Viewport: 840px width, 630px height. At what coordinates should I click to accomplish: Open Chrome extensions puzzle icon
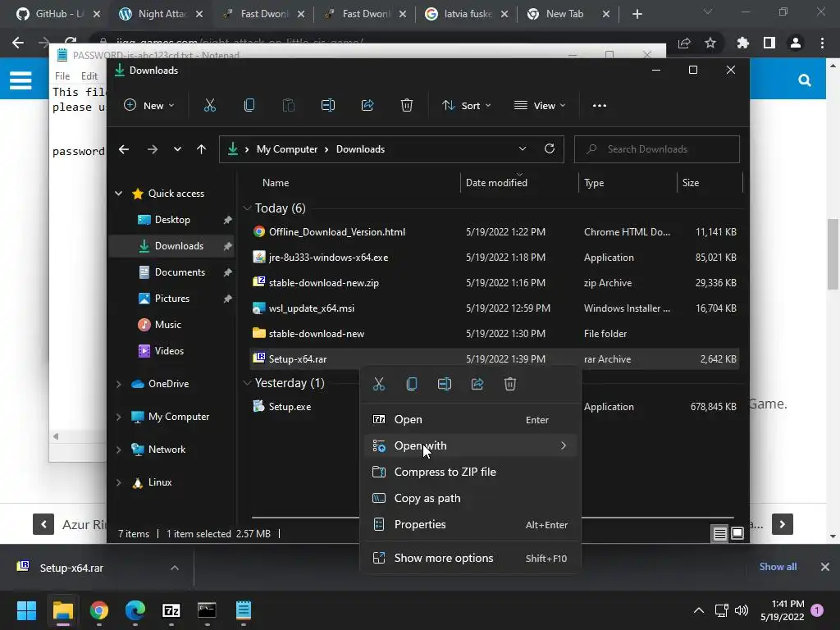pos(742,43)
